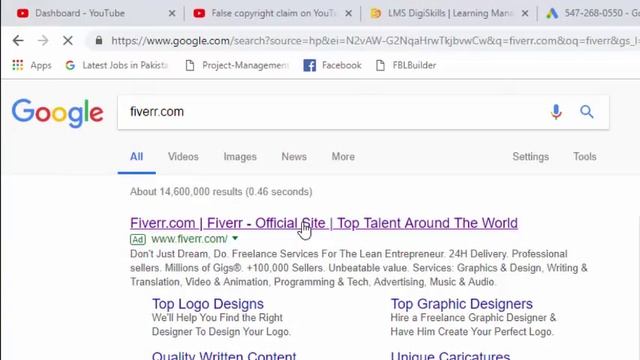Click the forward navigation arrow

[43, 40]
